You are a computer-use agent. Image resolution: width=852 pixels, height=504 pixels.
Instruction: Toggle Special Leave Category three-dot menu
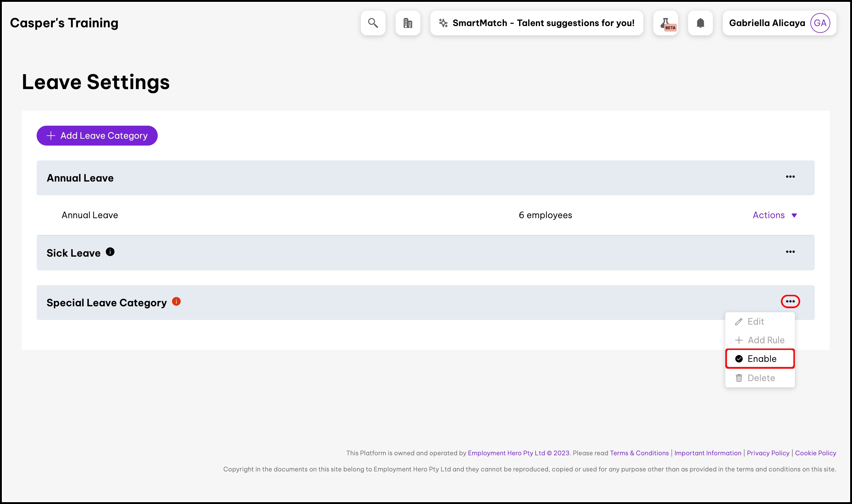pos(790,301)
